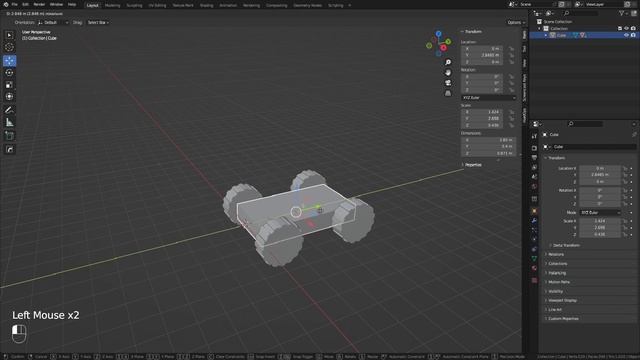Open Select Box drag dropdown
The width and height of the screenshot is (640, 360).
click(x=98, y=22)
